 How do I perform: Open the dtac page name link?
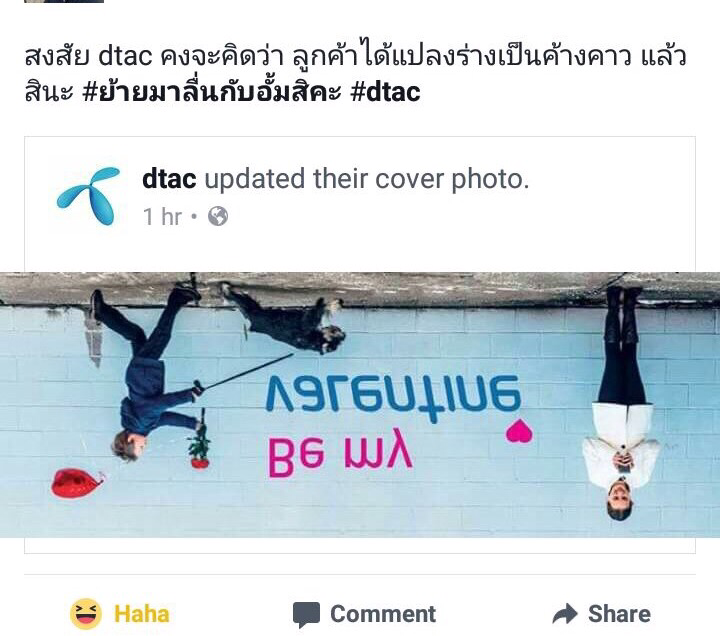(169, 179)
